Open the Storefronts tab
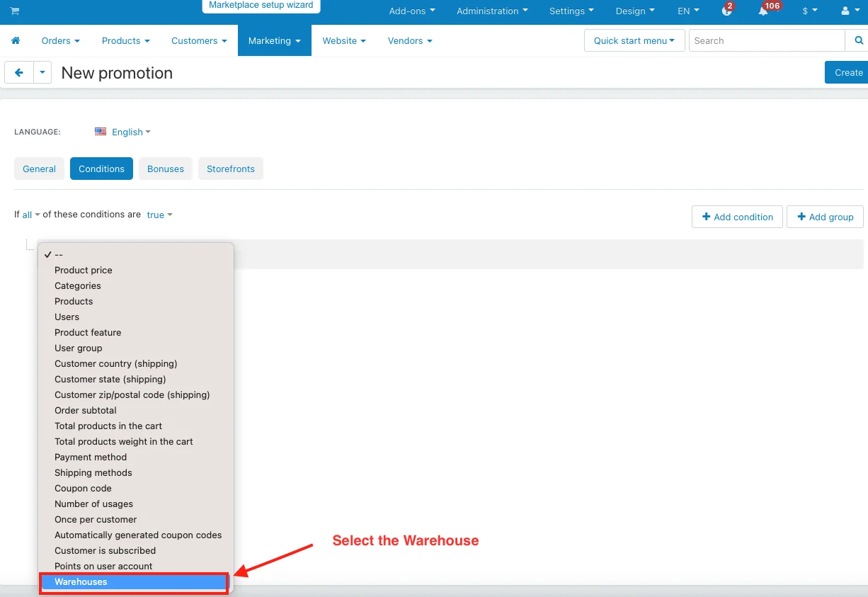Viewport: 868px width, 597px height. pos(231,169)
